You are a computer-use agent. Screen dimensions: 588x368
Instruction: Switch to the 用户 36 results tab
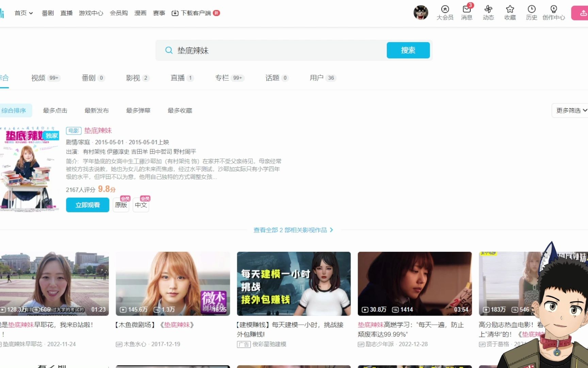pos(323,78)
